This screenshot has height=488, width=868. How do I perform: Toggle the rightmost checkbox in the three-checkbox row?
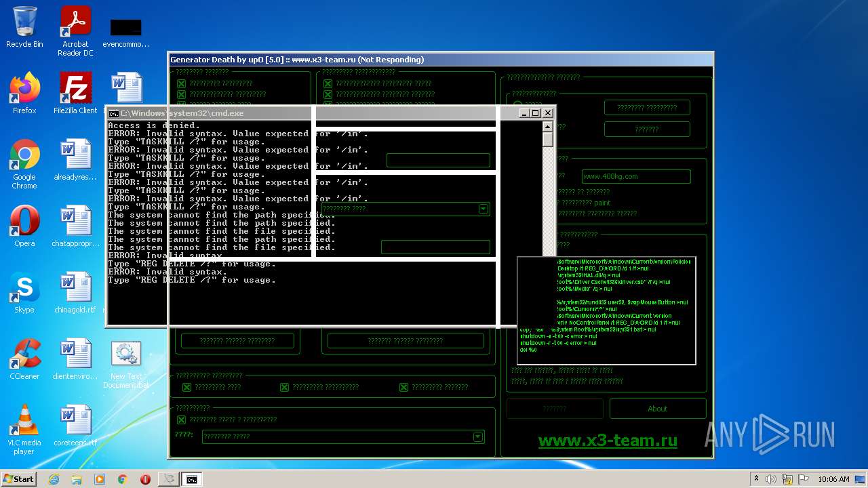coord(403,387)
